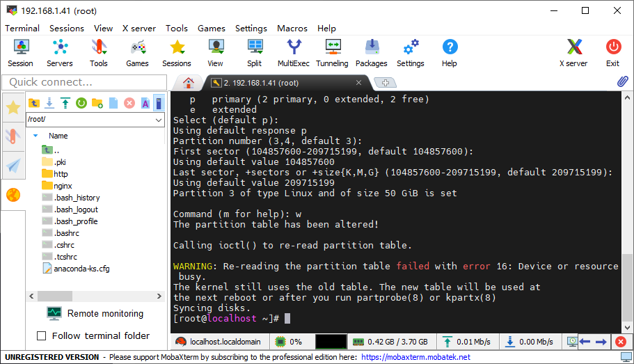Open the X server menu
Viewport: 634px width, 364px height.
[139, 29]
